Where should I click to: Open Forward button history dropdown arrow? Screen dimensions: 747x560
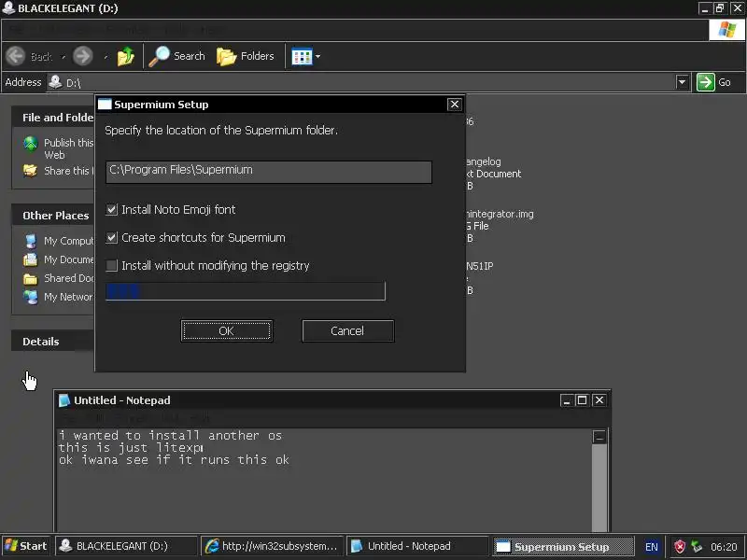coord(106,57)
